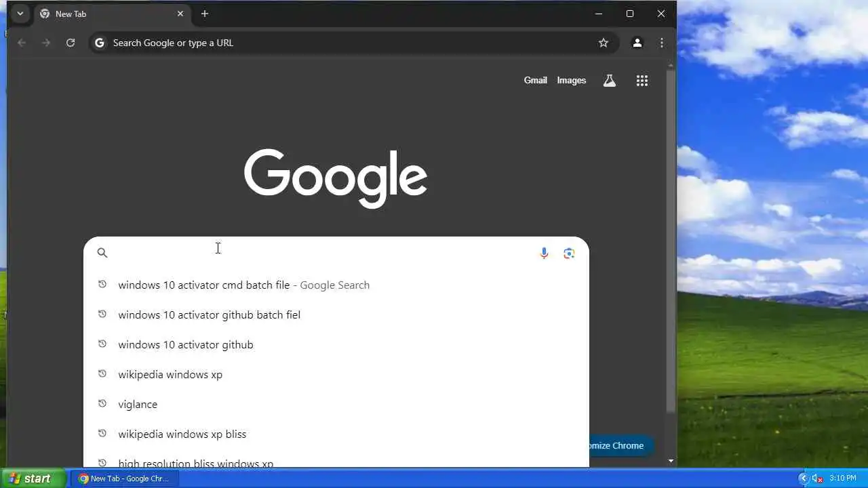Select suggestion 'wikipedia windows xp'

[x=336, y=374]
